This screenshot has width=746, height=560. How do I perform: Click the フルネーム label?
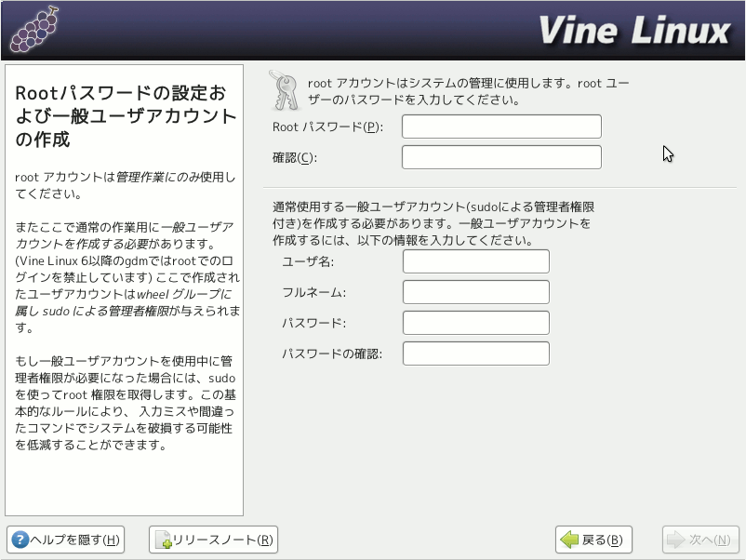click(313, 292)
